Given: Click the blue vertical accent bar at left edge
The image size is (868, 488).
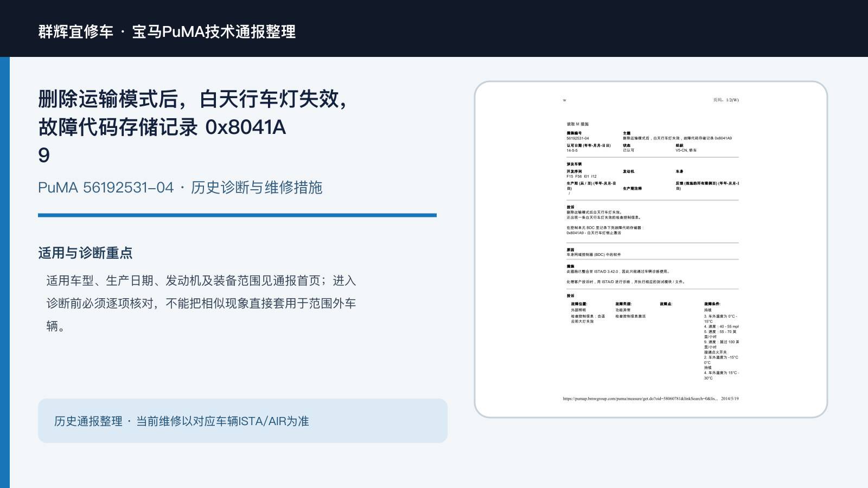Looking at the screenshot, I should point(5,272).
